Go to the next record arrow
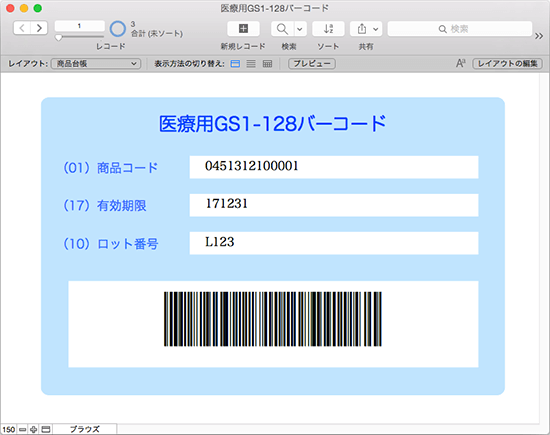 pos(39,28)
